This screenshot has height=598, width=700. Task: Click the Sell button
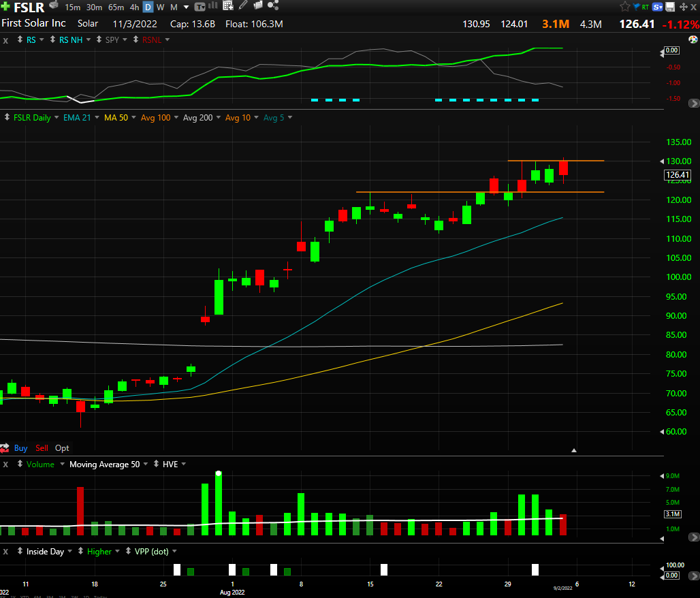click(x=42, y=448)
